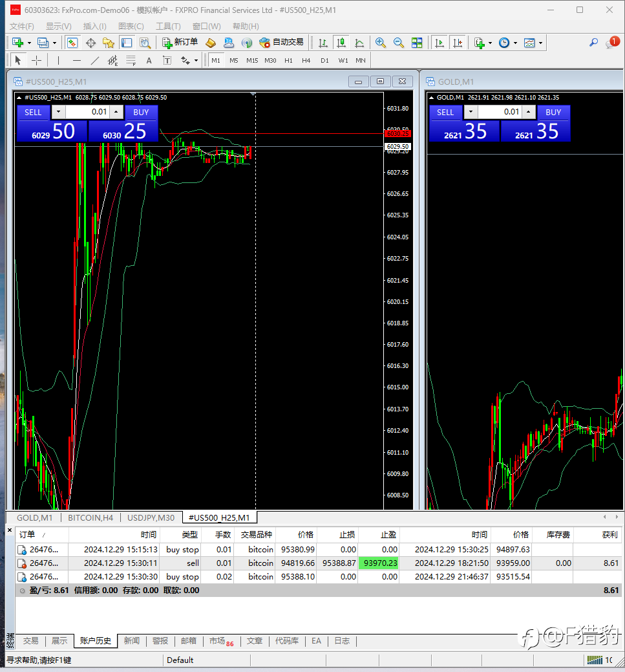Open the MetaEditor book icon
The height and width of the screenshot is (672, 625).
(210, 43)
